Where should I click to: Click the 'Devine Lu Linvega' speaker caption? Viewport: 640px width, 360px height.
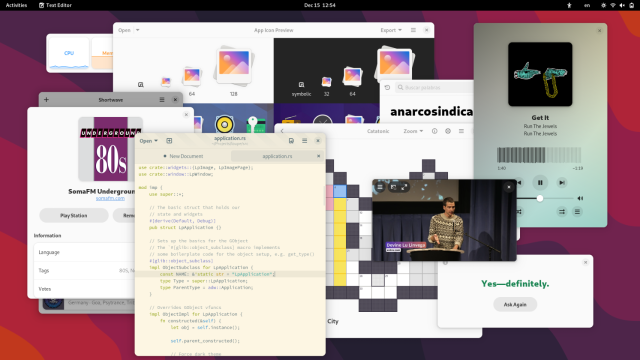click(406, 245)
